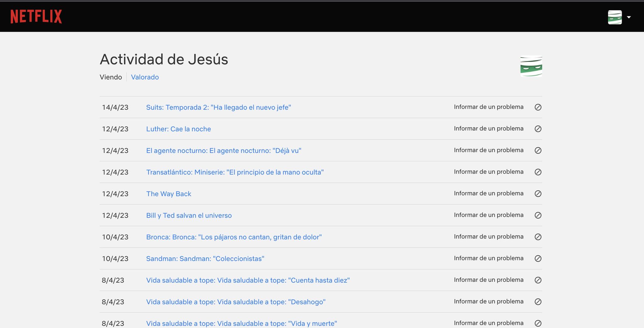
Task: Open The Way Back title link
Action: click(x=169, y=194)
